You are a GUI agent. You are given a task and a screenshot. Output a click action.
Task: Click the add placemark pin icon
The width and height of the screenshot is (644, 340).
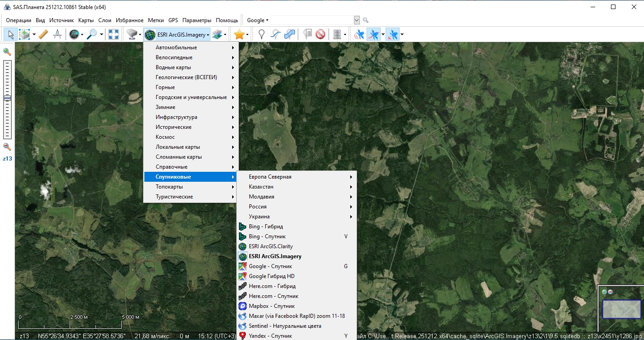261,34
